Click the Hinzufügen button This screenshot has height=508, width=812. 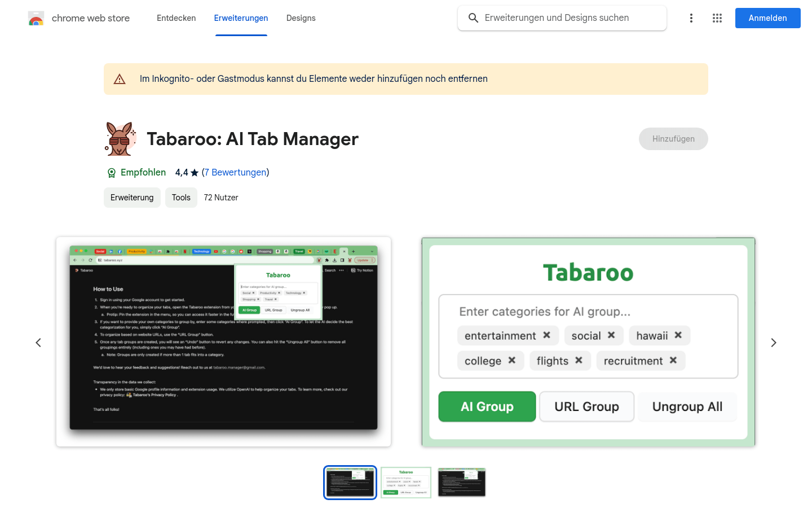pyautogui.click(x=673, y=139)
